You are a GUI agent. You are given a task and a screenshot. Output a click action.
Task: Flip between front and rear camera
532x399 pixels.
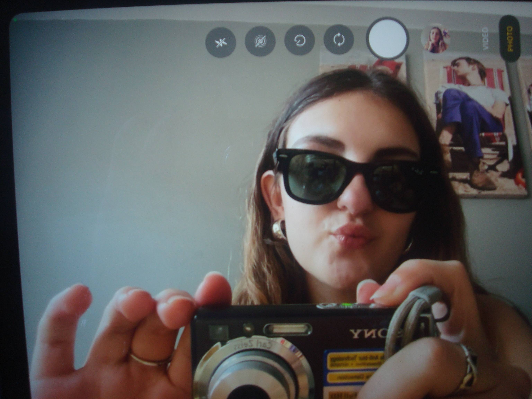pos(339,39)
